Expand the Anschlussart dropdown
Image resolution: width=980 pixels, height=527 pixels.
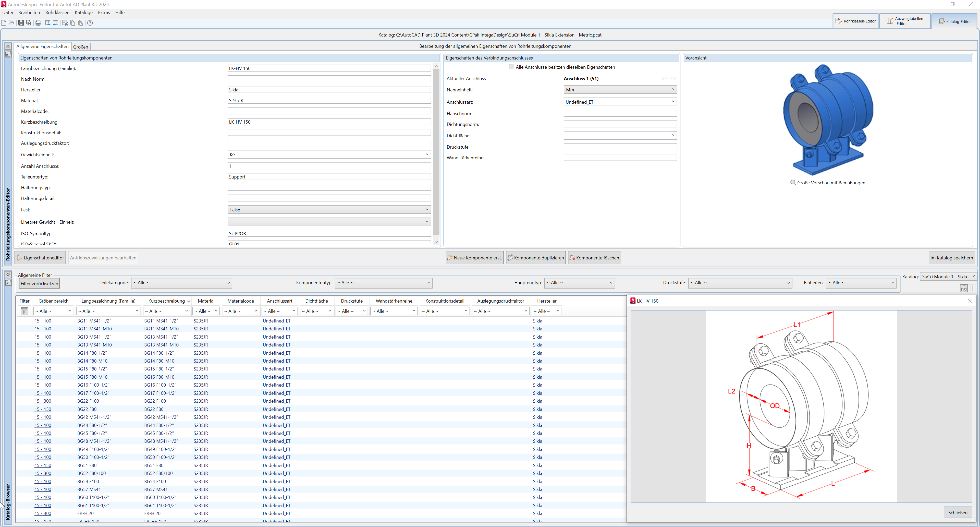[673, 102]
